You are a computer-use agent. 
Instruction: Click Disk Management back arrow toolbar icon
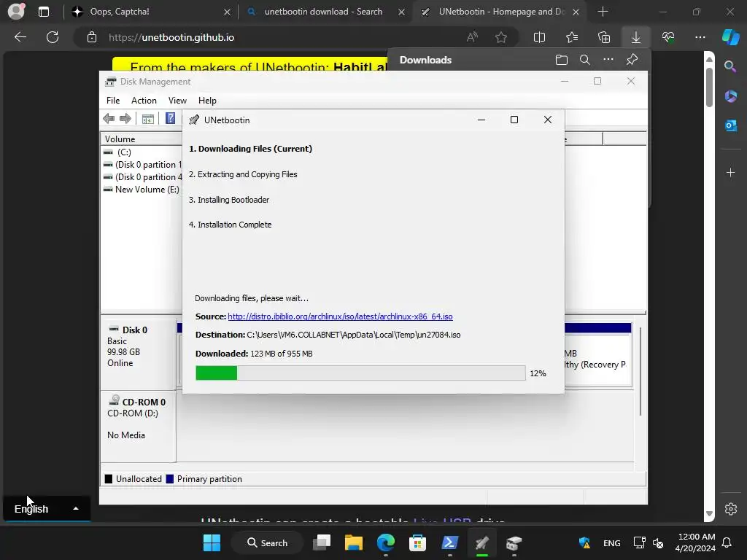coord(109,119)
